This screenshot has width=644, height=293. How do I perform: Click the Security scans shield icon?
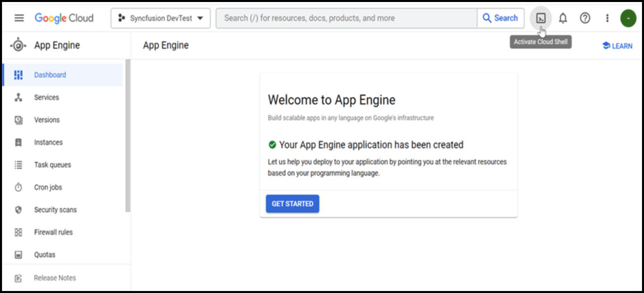pyautogui.click(x=18, y=210)
